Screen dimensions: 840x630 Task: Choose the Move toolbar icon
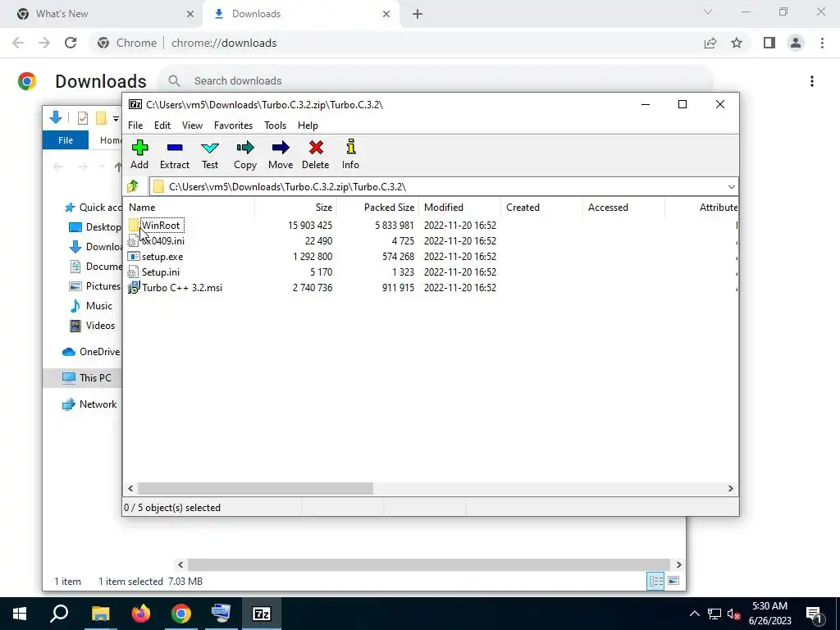tap(281, 155)
